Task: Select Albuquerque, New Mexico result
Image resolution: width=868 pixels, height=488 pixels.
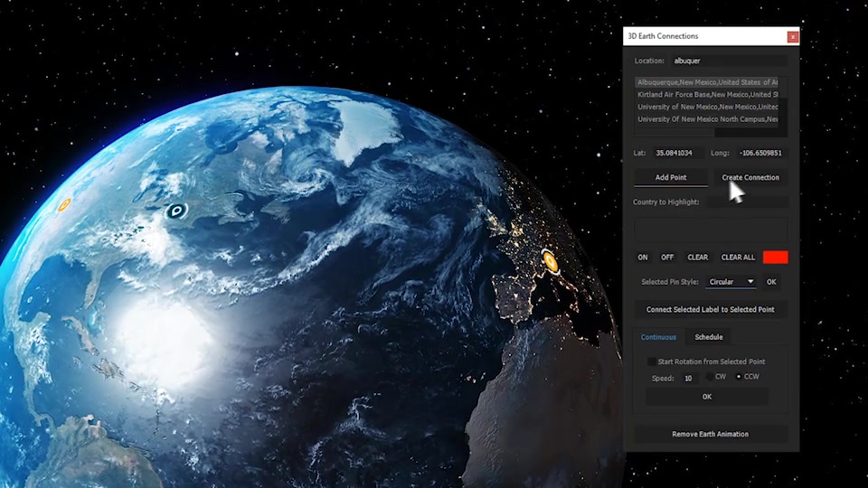Action: click(707, 82)
